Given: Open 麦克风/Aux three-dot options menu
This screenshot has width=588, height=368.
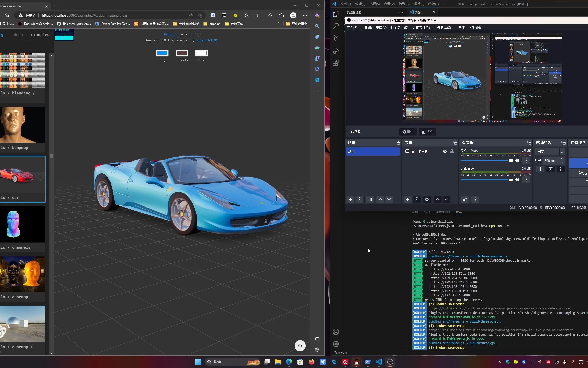Looking at the screenshot, I should [526, 160].
